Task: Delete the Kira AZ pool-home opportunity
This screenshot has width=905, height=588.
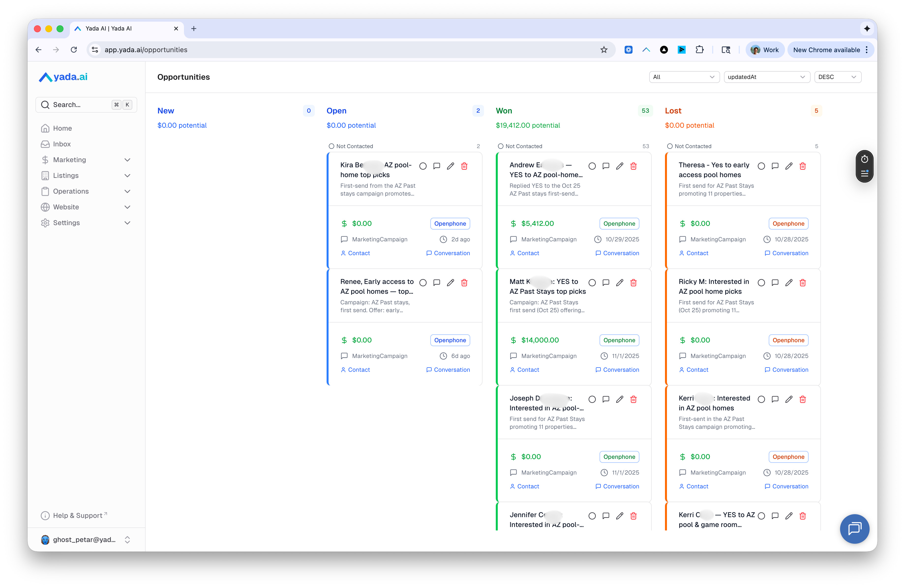Action: 464,166
